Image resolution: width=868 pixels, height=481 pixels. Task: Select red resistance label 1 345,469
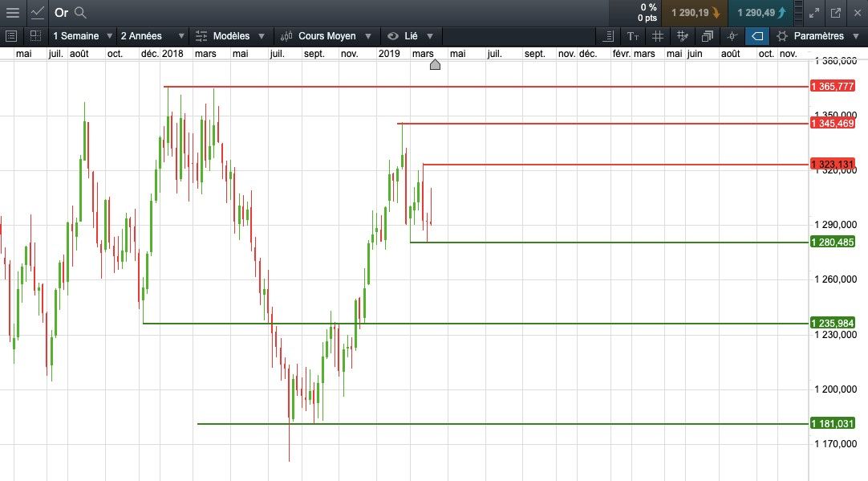click(x=833, y=123)
